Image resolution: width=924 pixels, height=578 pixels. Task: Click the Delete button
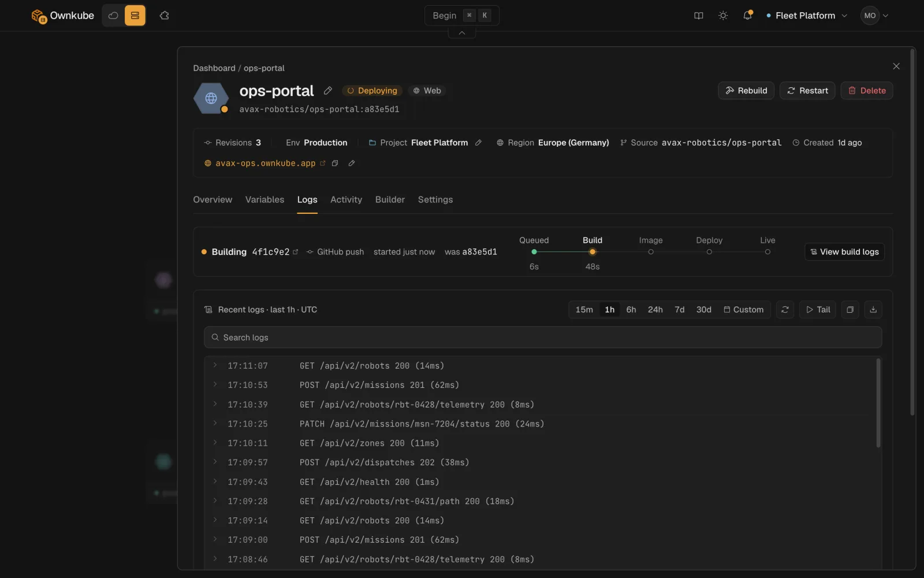point(867,91)
